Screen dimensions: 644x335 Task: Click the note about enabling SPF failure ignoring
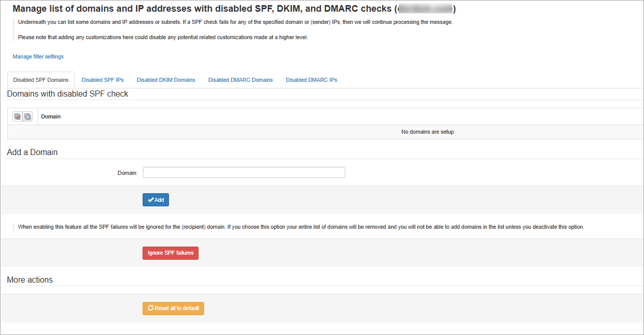coord(300,227)
